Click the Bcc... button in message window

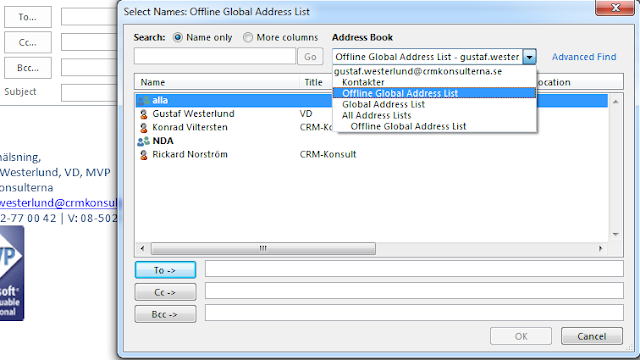[28, 68]
